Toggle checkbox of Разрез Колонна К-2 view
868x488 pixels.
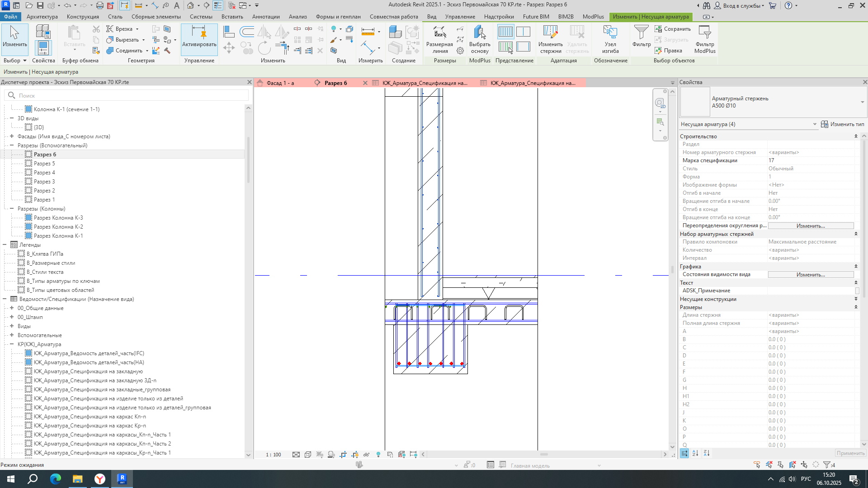28,227
